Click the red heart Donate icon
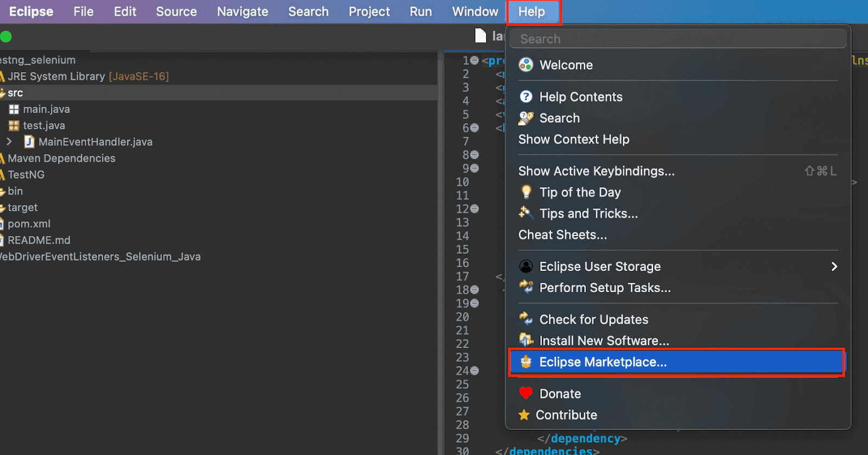The image size is (868, 455). (526, 393)
